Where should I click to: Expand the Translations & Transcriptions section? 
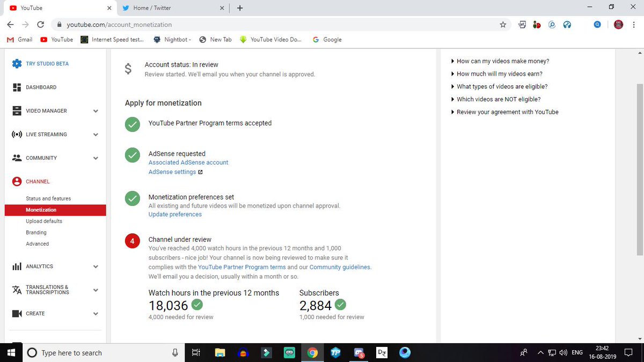(96, 290)
